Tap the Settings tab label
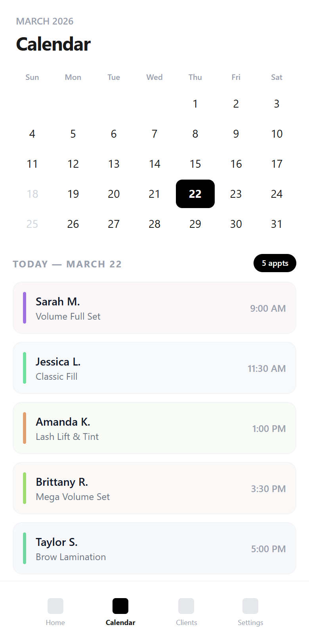The image size is (309, 644). (x=250, y=623)
